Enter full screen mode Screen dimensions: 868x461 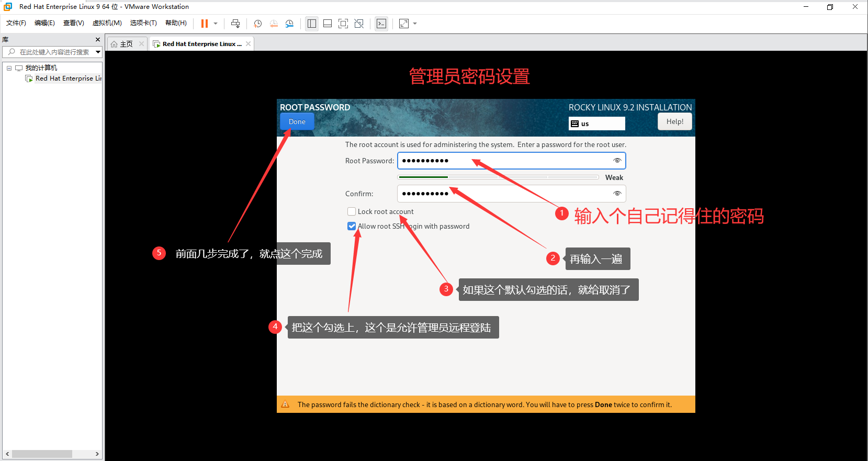coord(343,24)
